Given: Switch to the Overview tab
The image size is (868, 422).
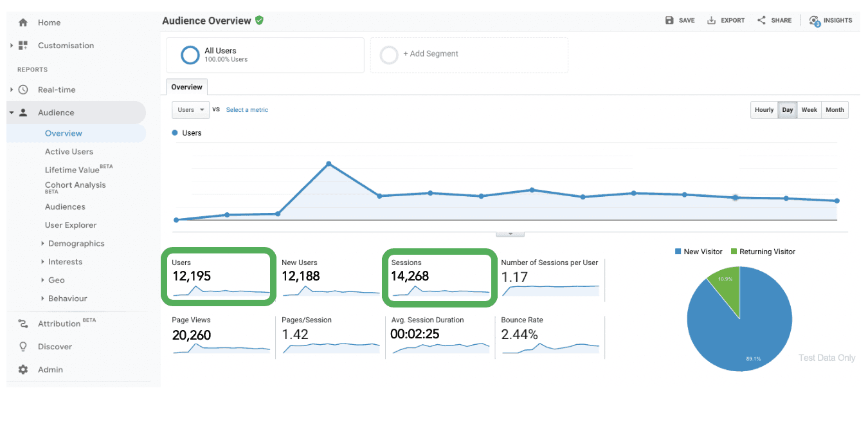Looking at the screenshot, I should click(186, 87).
